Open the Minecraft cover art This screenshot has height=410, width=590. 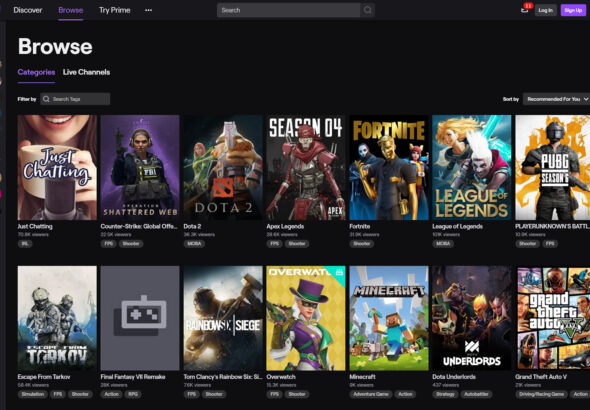(389, 318)
